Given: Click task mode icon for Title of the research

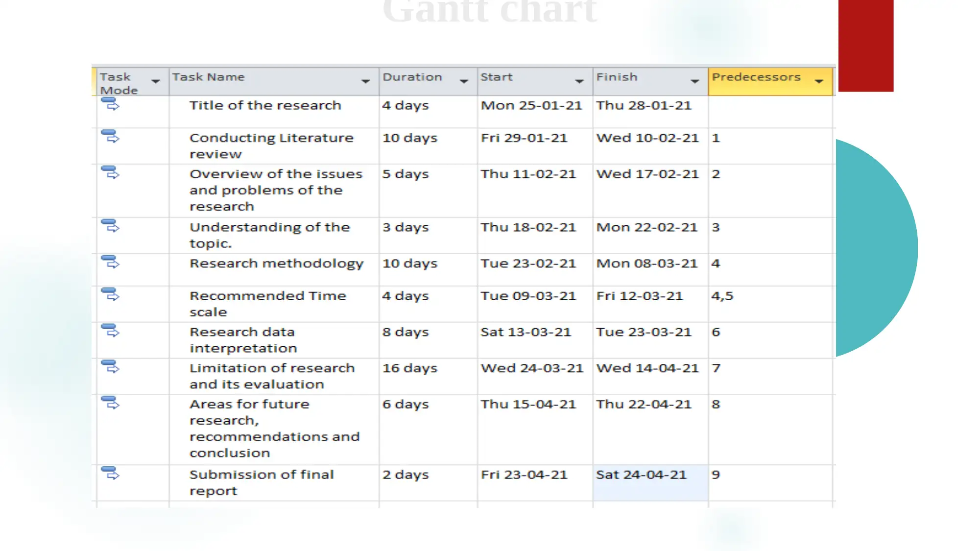Looking at the screenshot, I should (110, 104).
